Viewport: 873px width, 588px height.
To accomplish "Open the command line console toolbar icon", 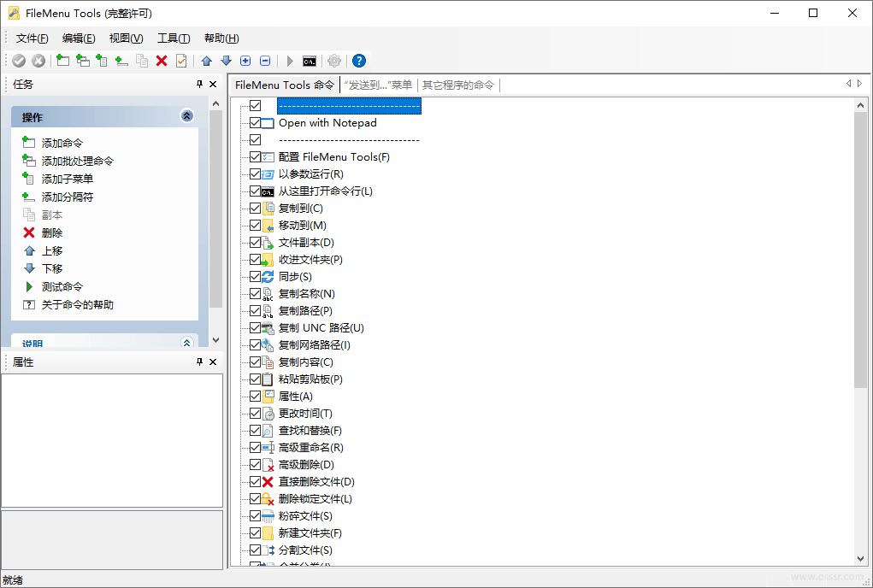I will pos(310,61).
